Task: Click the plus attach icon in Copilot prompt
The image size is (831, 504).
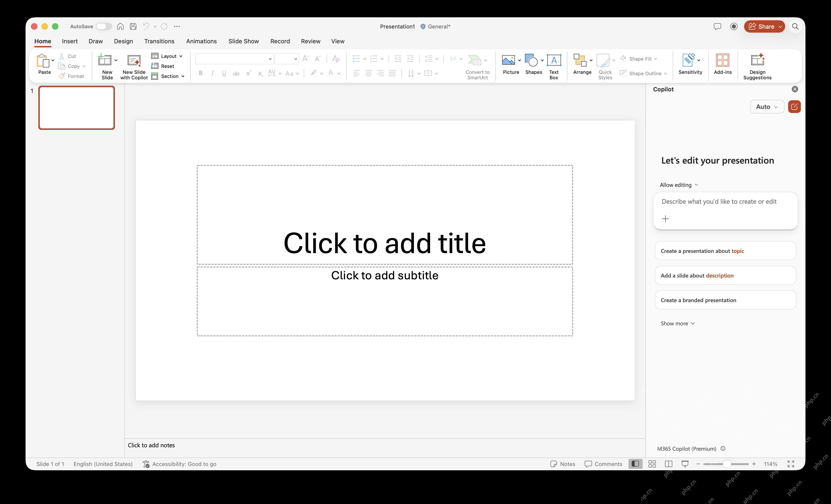Action: (x=665, y=219)
